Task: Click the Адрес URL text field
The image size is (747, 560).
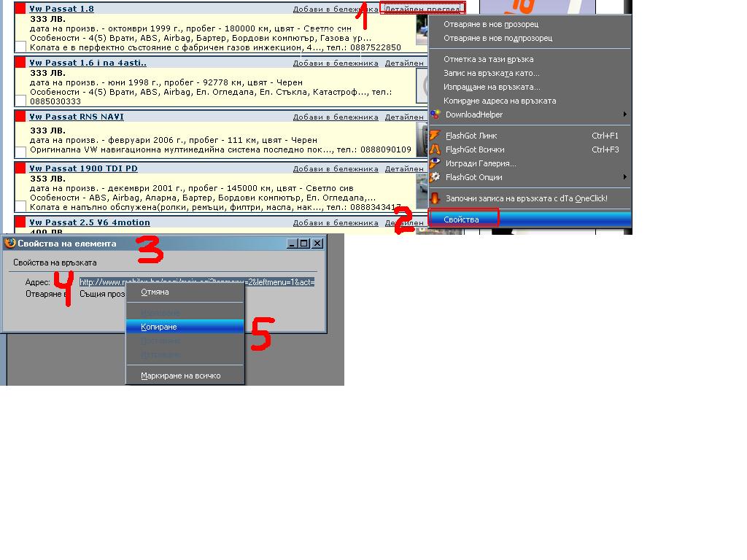Action: [x=197, y=282]
